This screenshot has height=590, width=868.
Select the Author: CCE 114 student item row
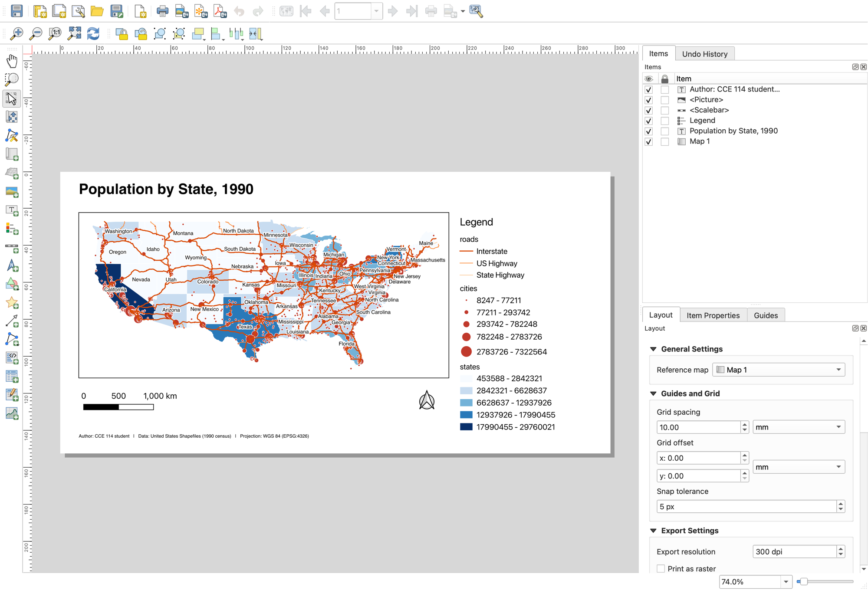pyautogui.click(x=734, y=89)
